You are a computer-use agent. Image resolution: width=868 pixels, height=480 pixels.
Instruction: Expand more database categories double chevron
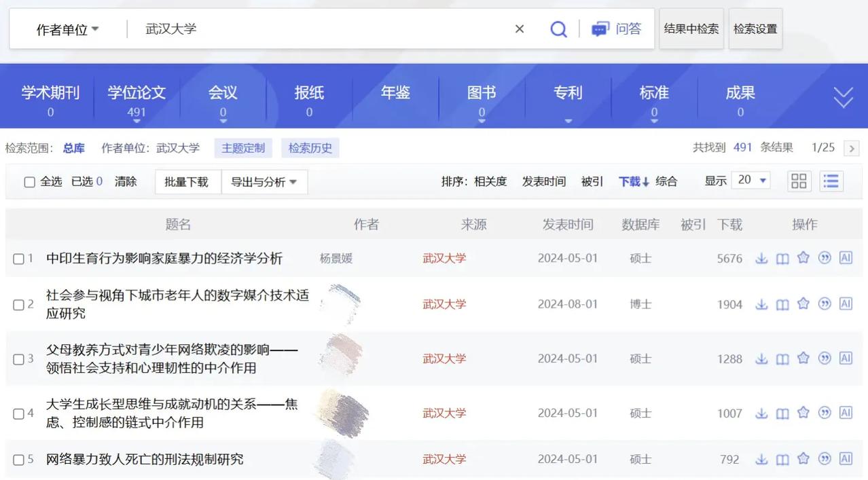(843, 98)
